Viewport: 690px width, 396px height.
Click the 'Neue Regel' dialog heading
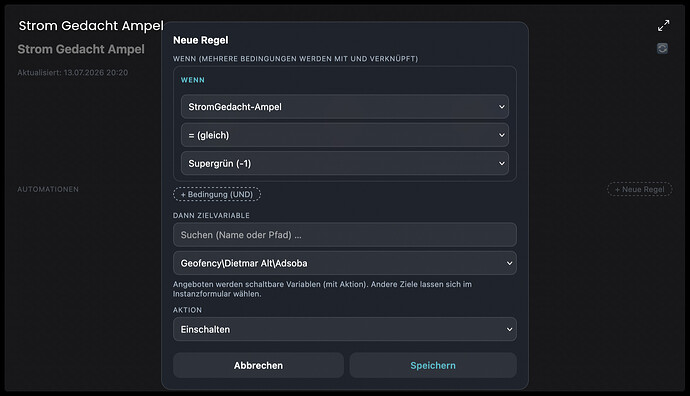click(201, 40)
